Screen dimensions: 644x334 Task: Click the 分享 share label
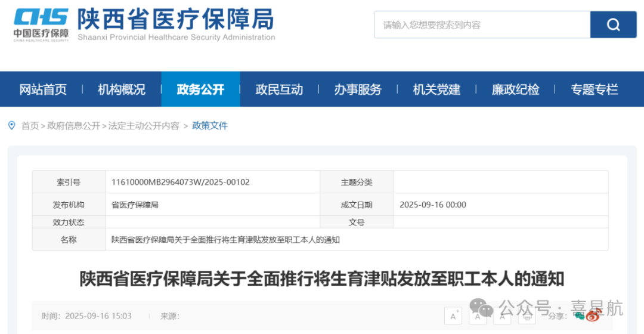tap(558, 316)
